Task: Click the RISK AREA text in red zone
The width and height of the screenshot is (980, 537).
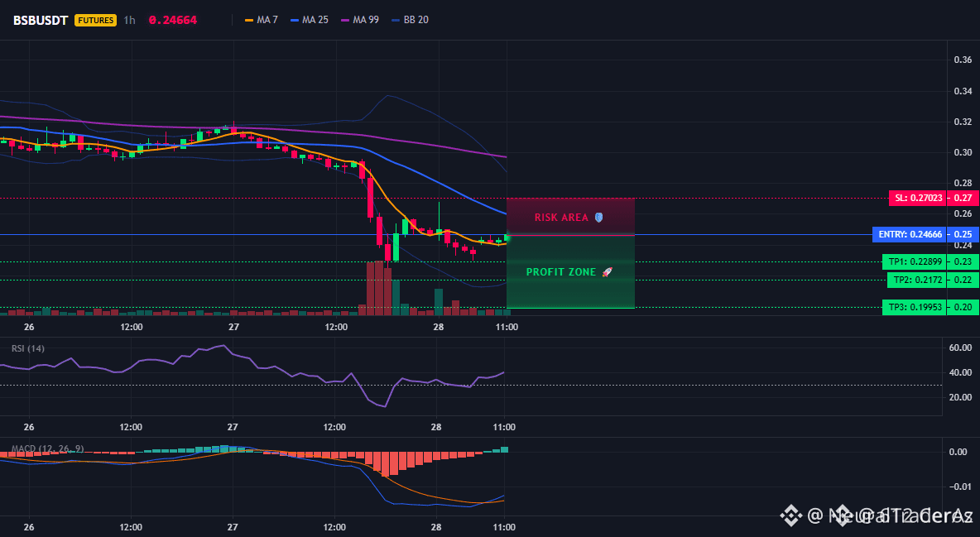Action: pos(561,218)
